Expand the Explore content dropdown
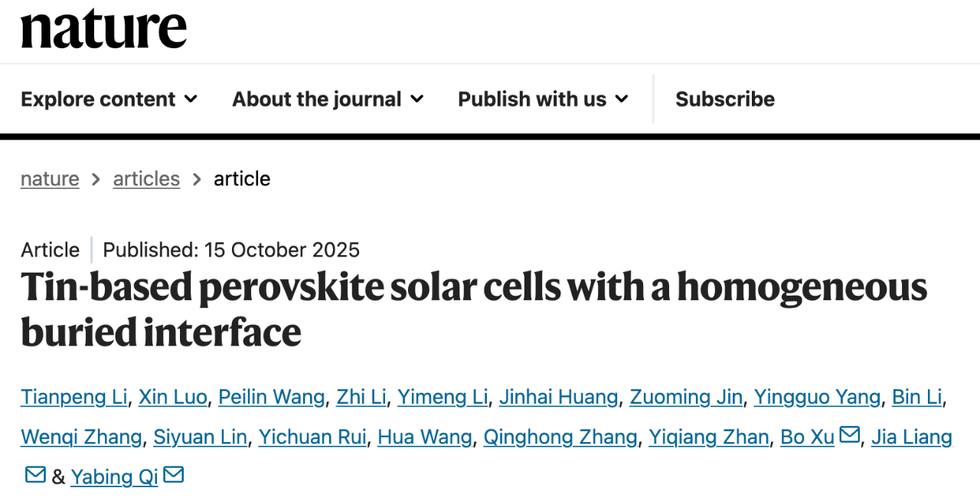Viewport: 980px width, 501px height. [x=109, y=99]
